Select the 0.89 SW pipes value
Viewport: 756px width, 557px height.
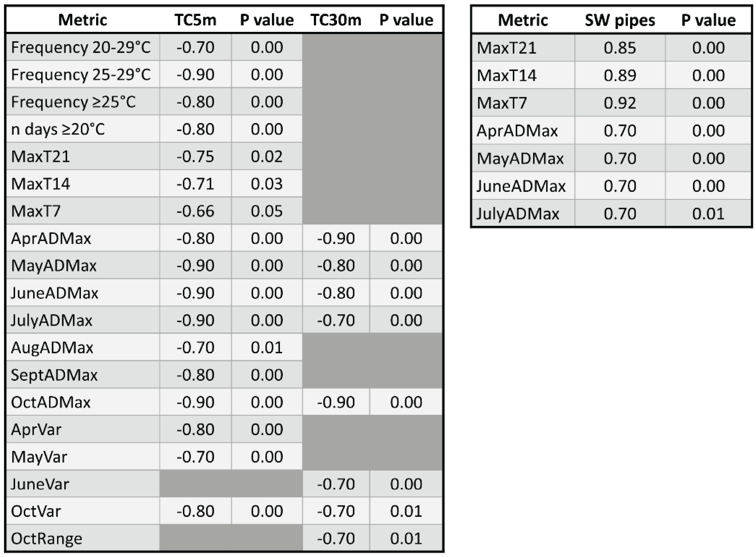click(x=620, y=75)
